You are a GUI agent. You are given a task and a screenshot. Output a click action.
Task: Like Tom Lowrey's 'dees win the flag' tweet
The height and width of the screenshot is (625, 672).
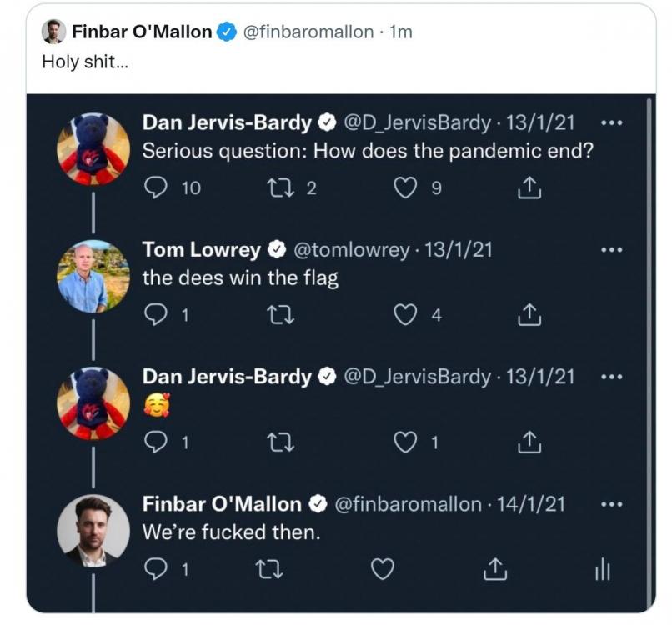(404, 315)
